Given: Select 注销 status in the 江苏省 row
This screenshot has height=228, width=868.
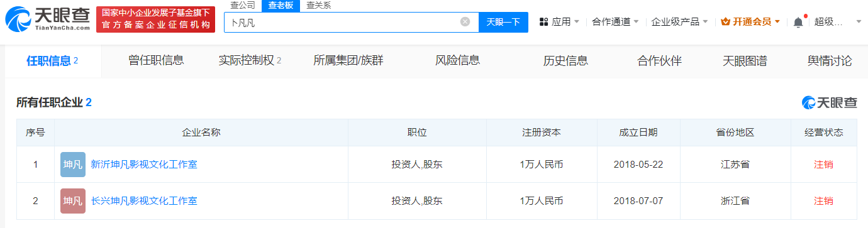Looking at the screenshot, I should point(824,165).
